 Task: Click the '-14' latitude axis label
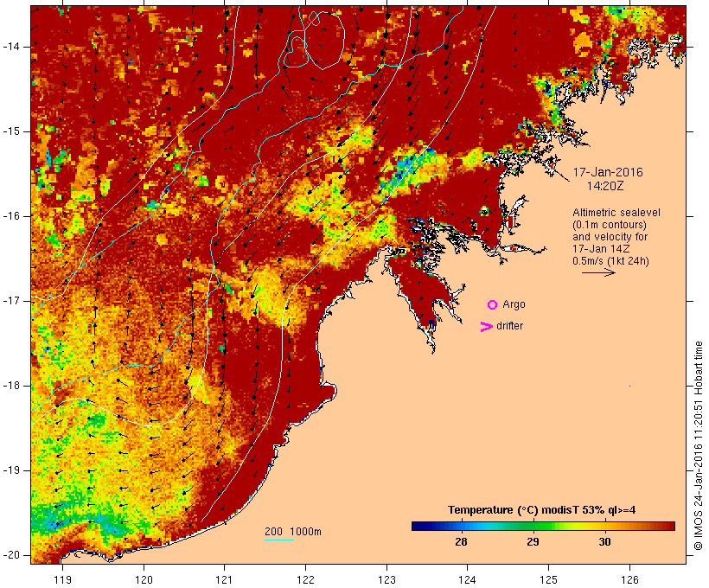click(11, 47)
